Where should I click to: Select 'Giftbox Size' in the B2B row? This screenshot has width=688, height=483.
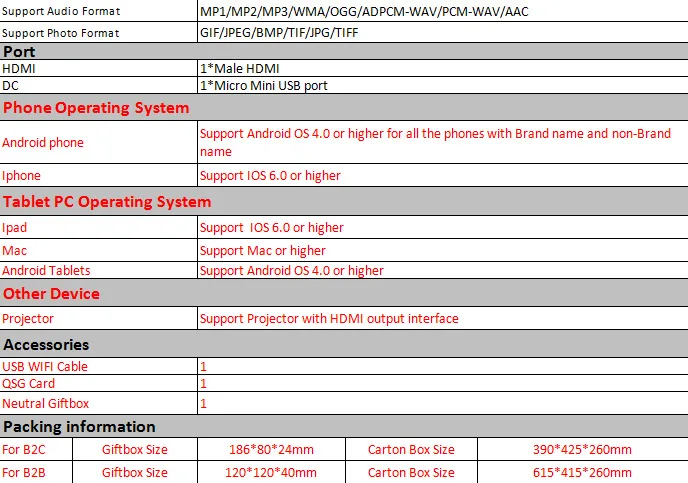pyautogui.click(x=135, y=472)
